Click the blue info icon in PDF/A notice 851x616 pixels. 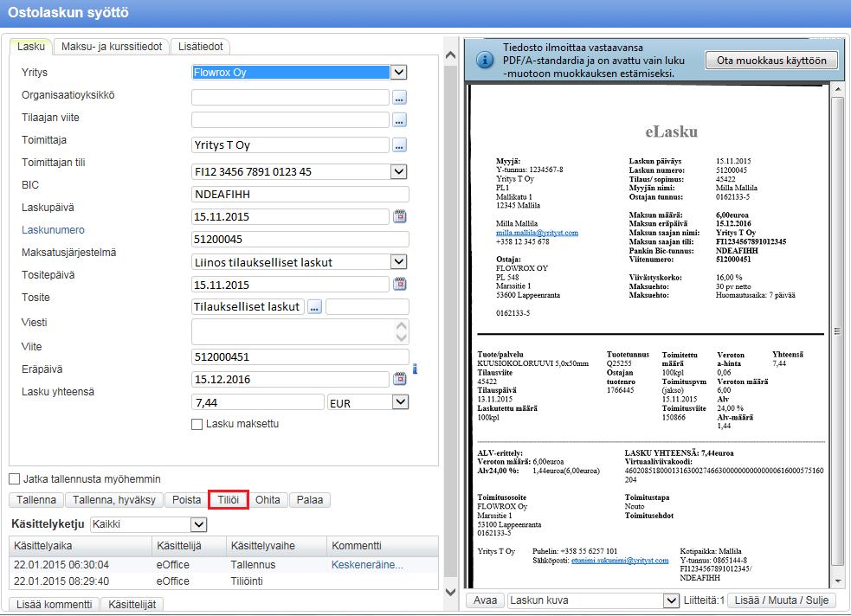click(x=485, y=60)
